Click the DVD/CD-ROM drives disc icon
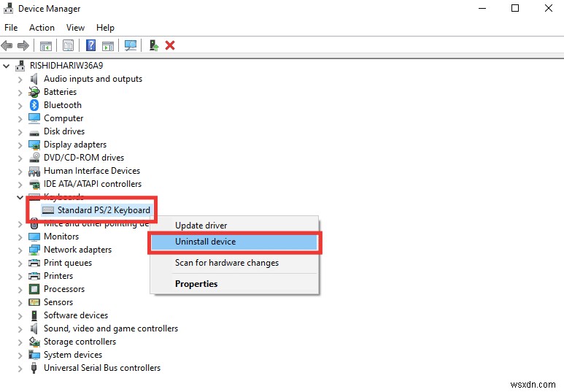This screenshot has width=564, height=392. (34, 157)
